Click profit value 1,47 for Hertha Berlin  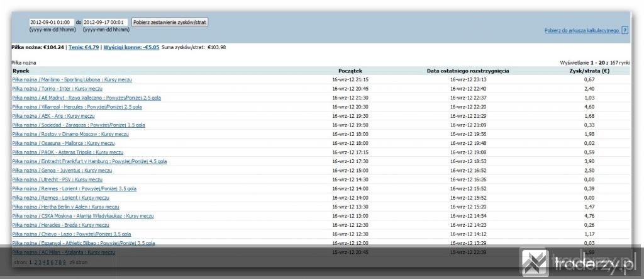pos(589,207)
